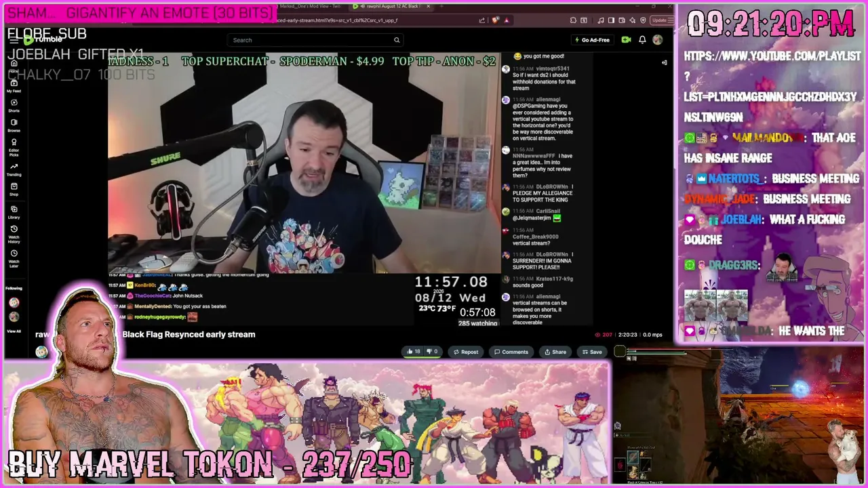Click the Save button under the video

pyautogui.click(x=592, y=352)
